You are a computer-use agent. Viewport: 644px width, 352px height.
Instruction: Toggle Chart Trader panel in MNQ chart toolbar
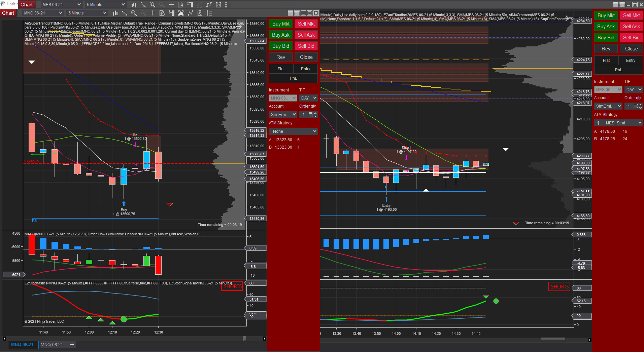(x=172, y=13)
